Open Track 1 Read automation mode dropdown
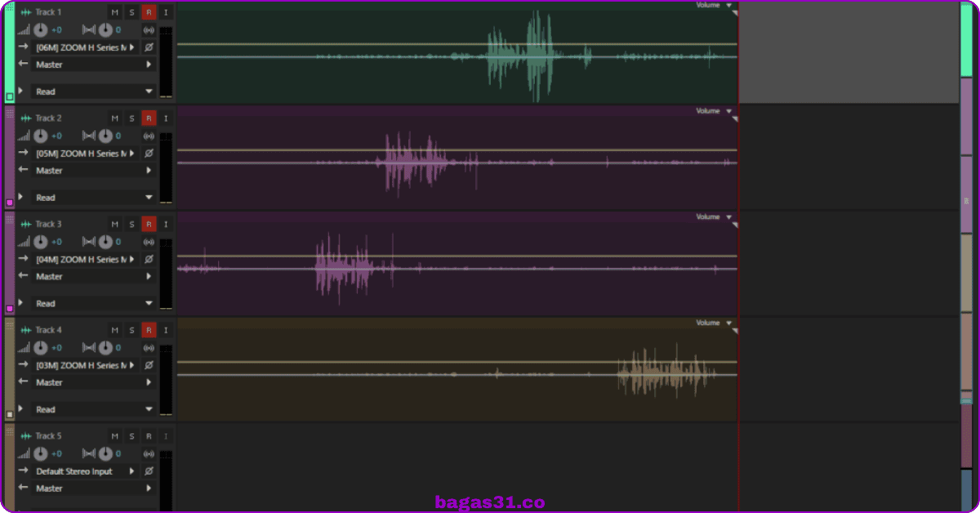The image size is (980, 513). (x=94, y=91)
